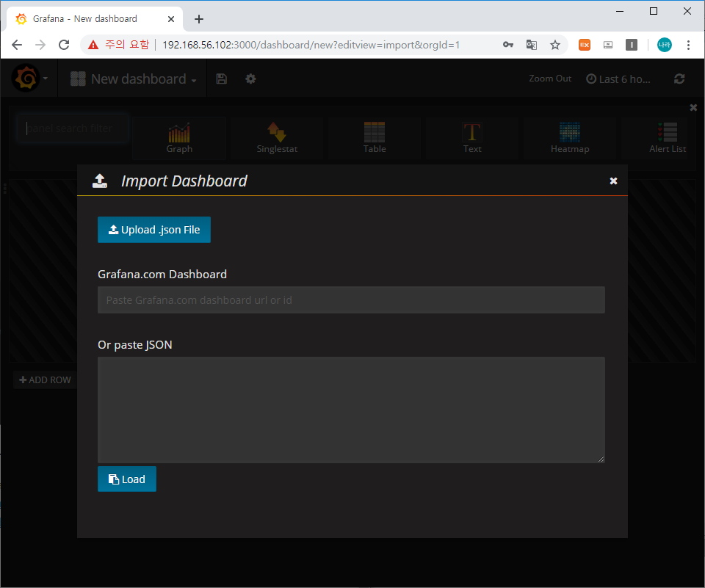Open the Chrome profile avatar
The height and width of the screenshot is (588, 705).
click(x=664, y=45)
